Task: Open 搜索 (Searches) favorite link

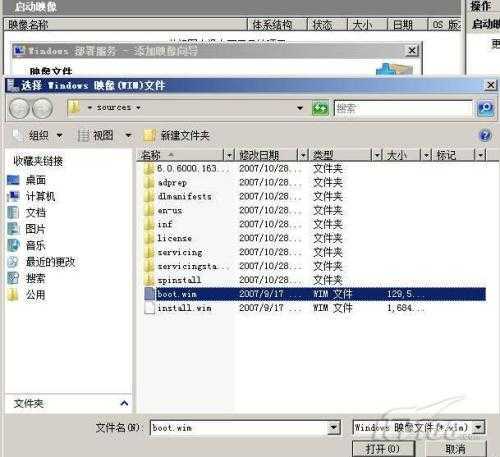Action: [27, 278]
